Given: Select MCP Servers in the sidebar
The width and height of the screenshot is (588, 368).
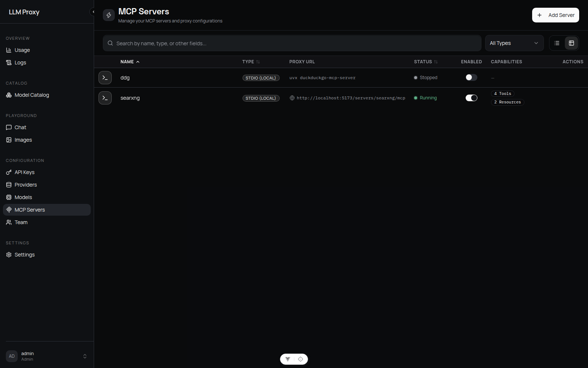Looking at the screenshot, I should pyautogui.click(x=47, y=210).
